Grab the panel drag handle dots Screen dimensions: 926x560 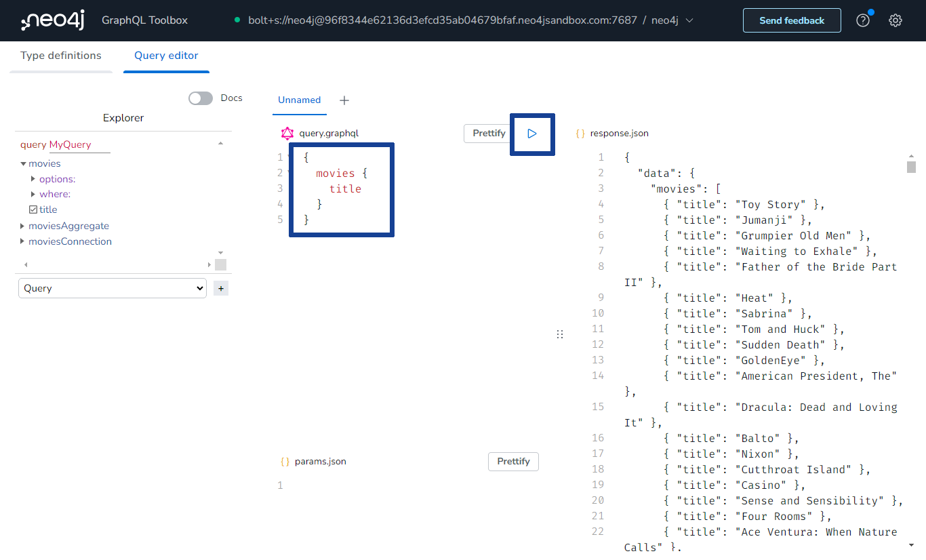560,334
